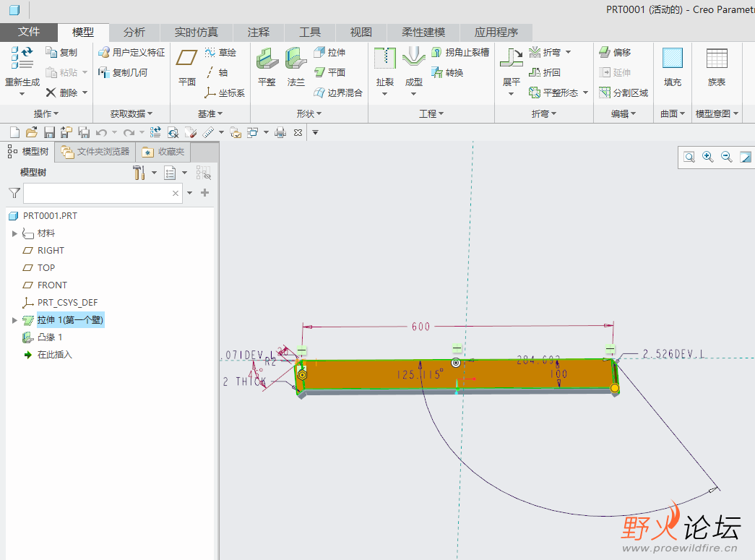Select the Bend Back (折回) tool
The height and width of the screenshot is (560, 755).
point(545,72)
